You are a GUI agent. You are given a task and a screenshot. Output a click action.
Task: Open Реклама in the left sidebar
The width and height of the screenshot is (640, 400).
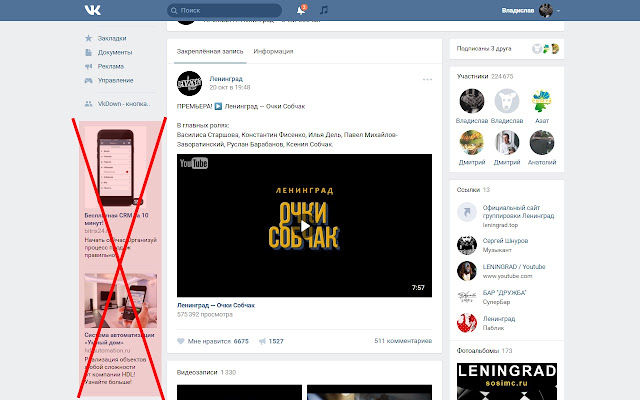pos(111,66)
